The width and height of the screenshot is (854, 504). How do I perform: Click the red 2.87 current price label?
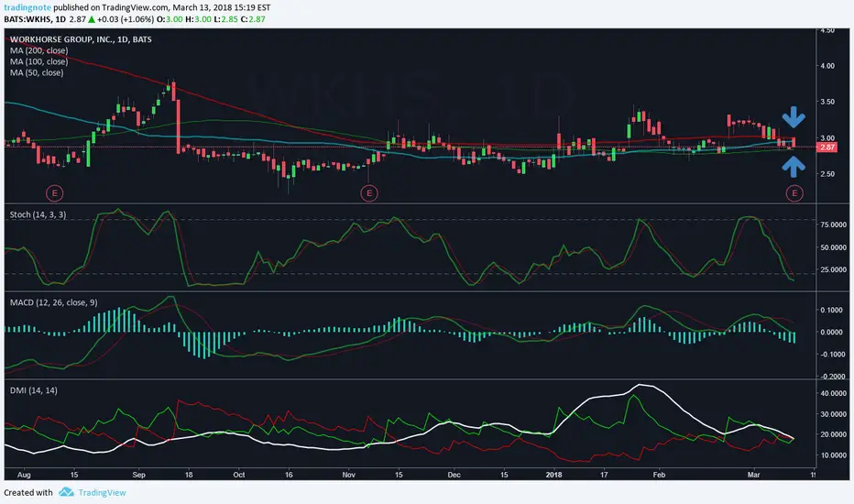(827, 148)
